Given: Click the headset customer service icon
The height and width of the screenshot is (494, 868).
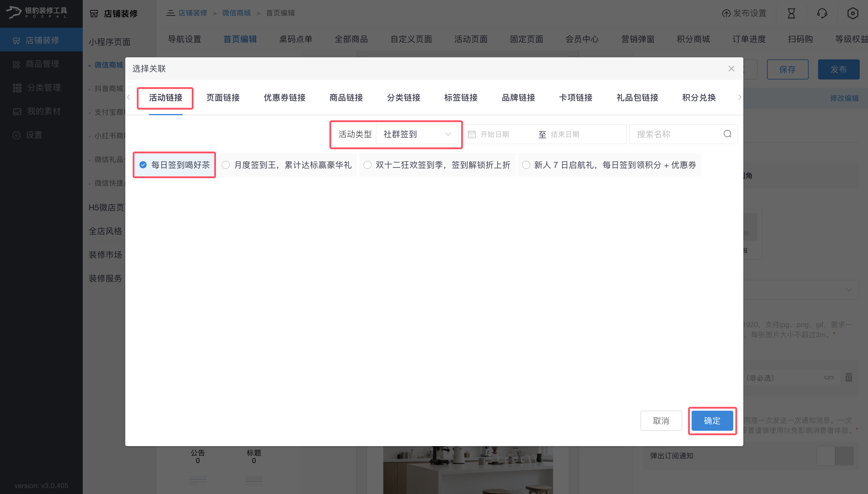Looking at the screenshot, I should (822, 13).
